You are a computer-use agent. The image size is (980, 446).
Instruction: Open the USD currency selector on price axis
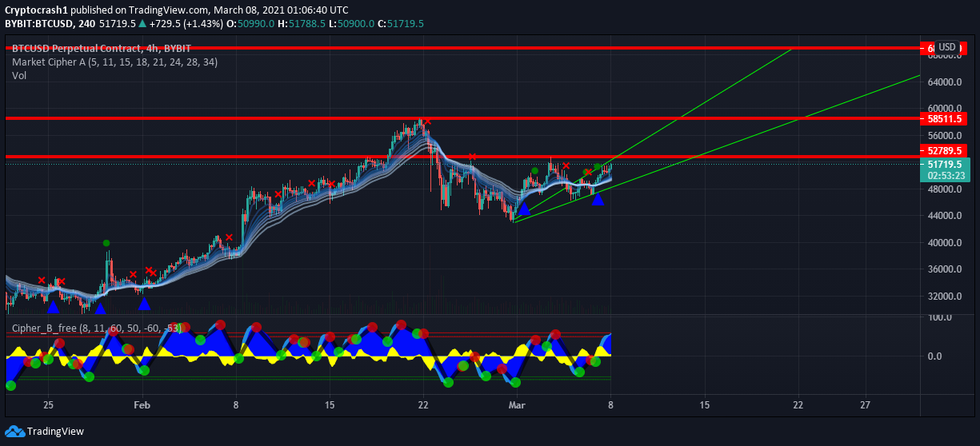[947, 47]
